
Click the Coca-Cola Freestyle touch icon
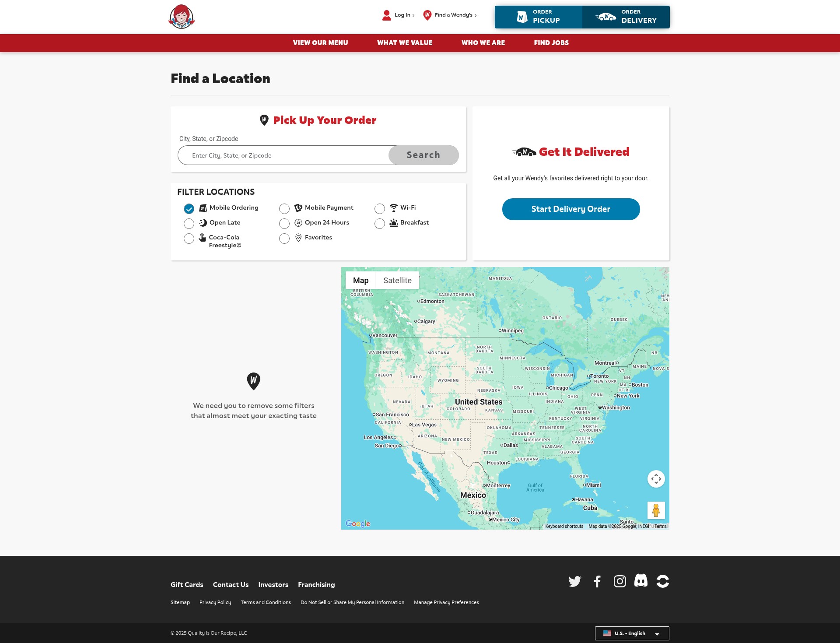[x=202, y=238]
